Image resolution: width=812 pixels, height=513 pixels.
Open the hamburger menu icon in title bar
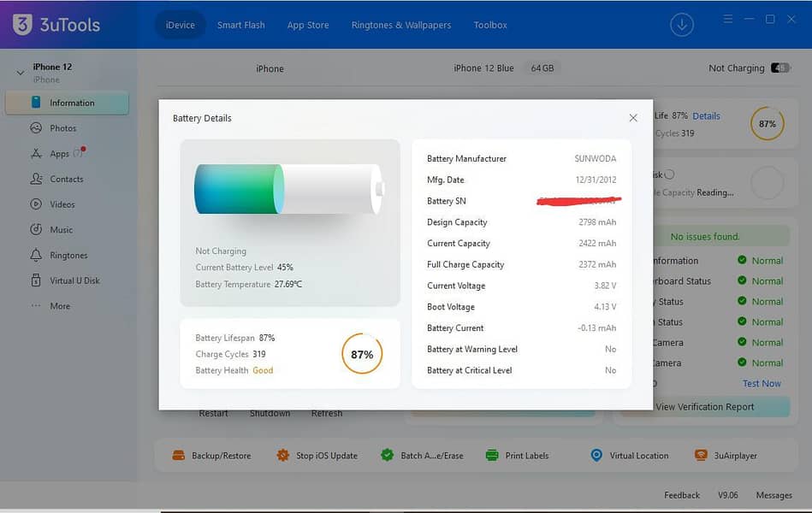(727, 19)
